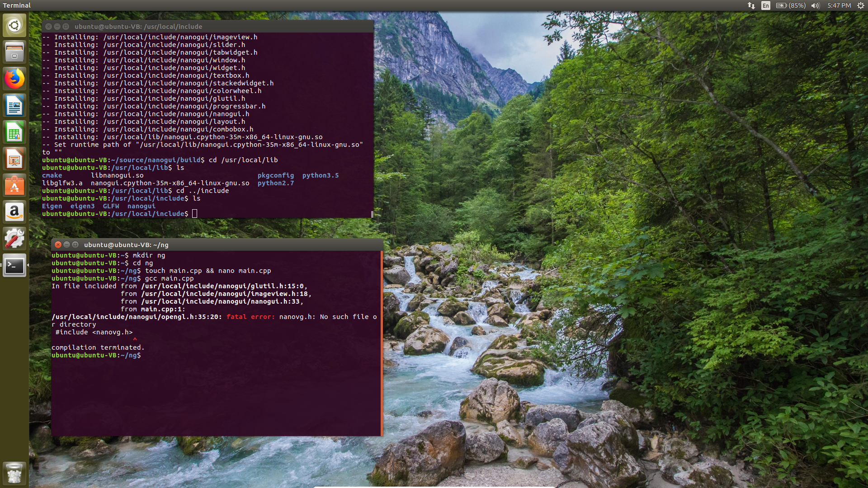Close the /usr/local/include terminal window
Screen dimensions: 868x488
(48, 26)
